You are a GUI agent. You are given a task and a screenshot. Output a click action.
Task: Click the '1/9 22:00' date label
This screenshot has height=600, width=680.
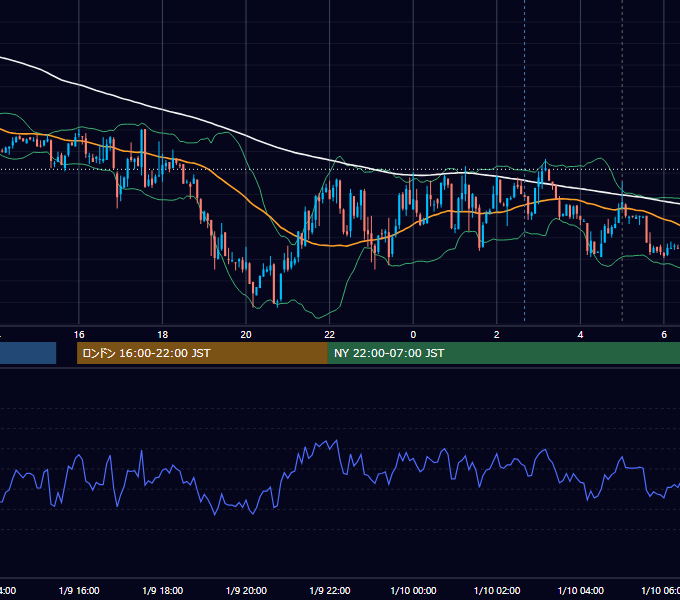[330, 590]
